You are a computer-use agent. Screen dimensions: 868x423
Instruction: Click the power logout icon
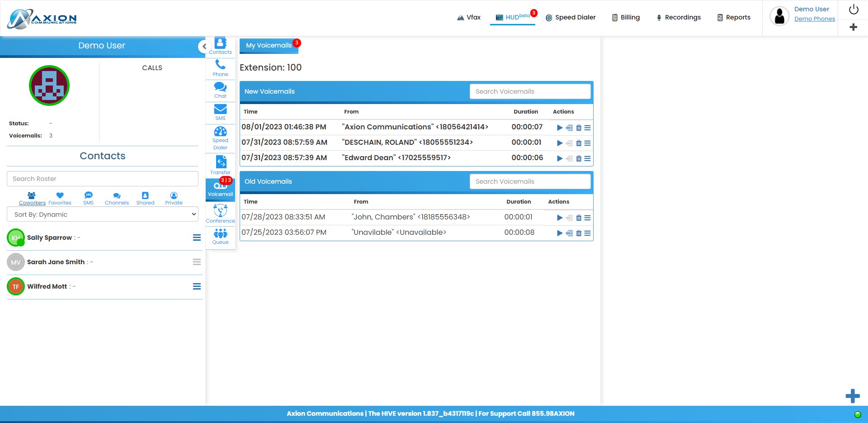tap(854, 10)
